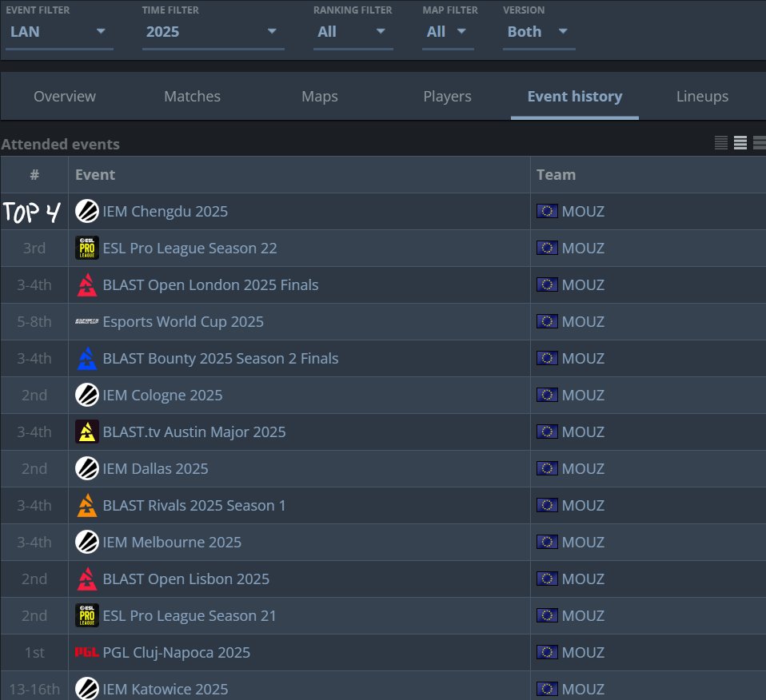Click the EU flag in Esports World Cup row
766x700 pixels.
(547, 322)
